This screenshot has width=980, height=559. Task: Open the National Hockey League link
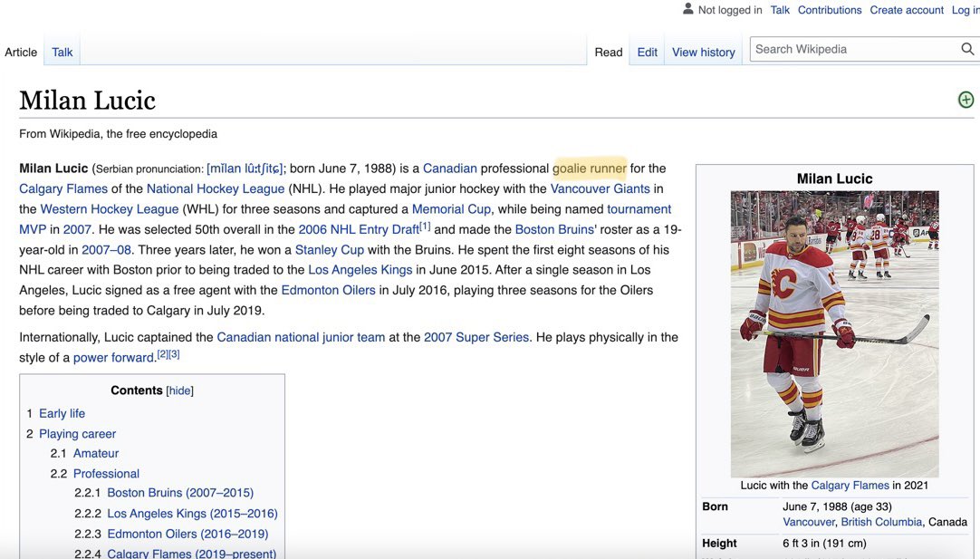[216, 188]
